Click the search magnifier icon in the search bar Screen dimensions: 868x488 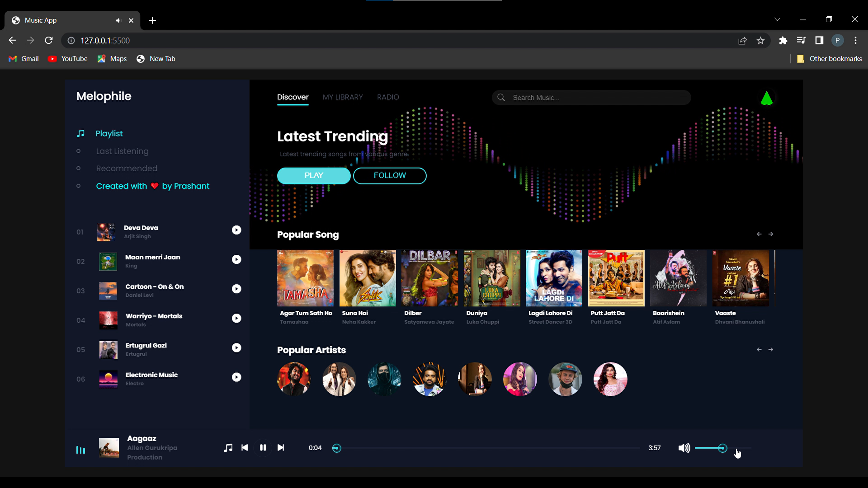click(x=501, y=97)
